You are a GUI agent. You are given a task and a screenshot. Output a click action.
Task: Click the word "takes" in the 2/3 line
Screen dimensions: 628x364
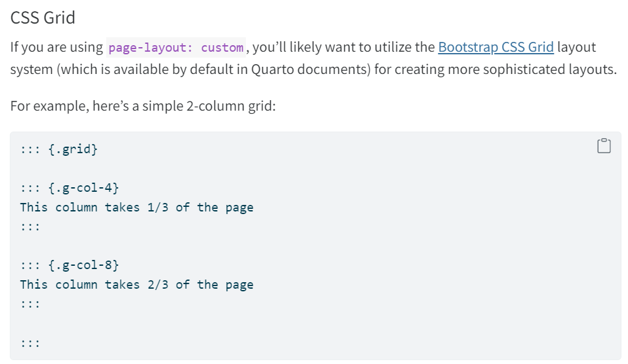click(x=122, y=285)
